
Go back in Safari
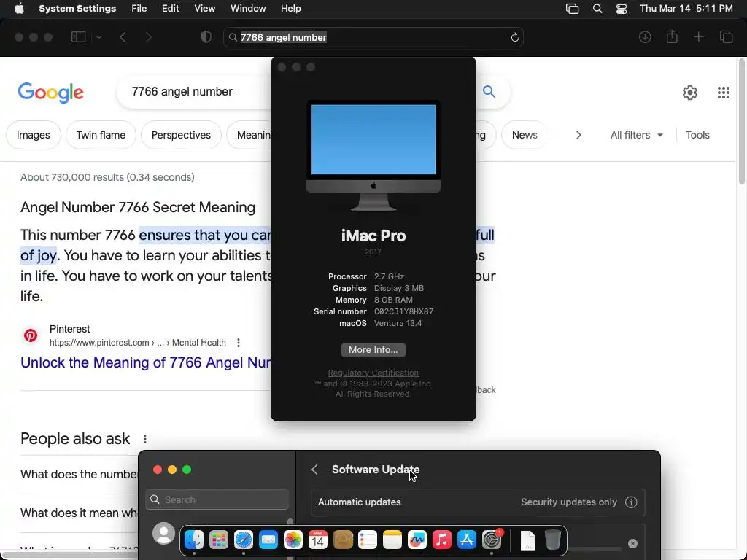pos(123,37)
